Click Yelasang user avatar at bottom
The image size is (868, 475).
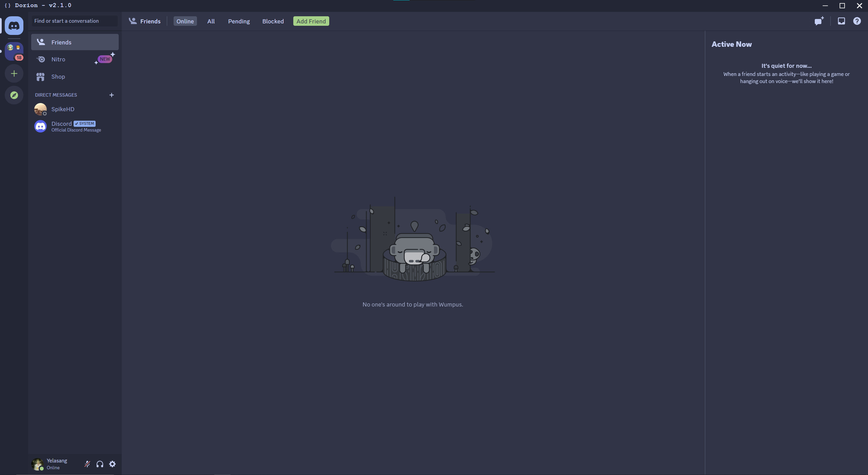coord(37,464)
